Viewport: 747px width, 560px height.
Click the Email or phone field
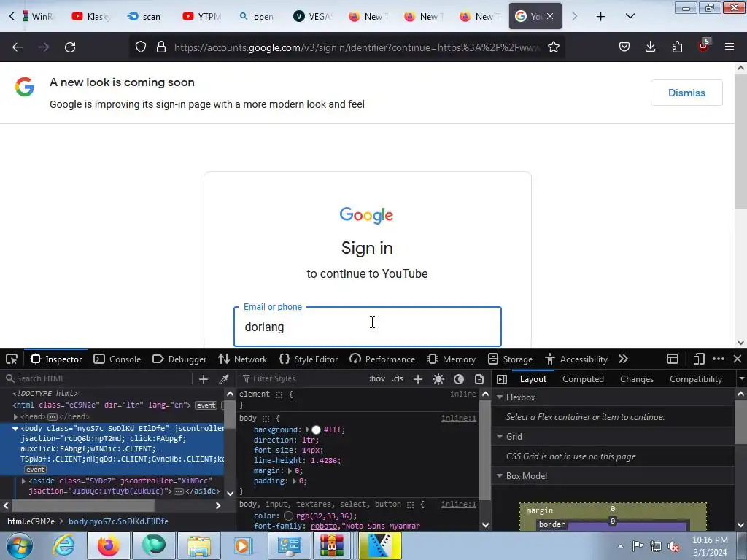(368, 327)
